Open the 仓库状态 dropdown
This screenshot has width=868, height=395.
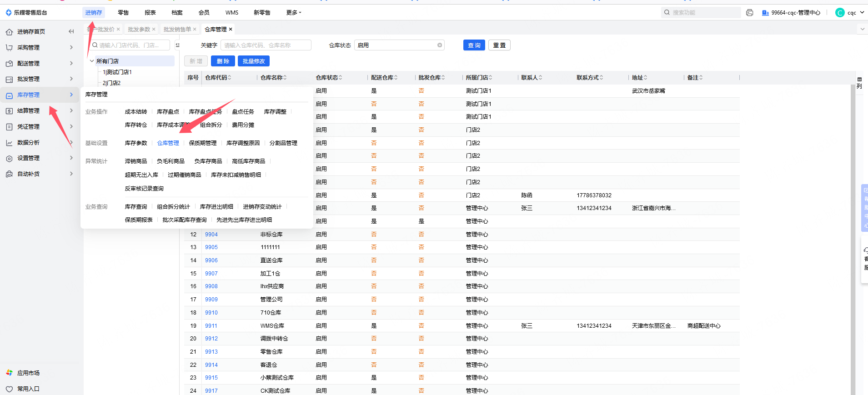(x=399, y=45)
